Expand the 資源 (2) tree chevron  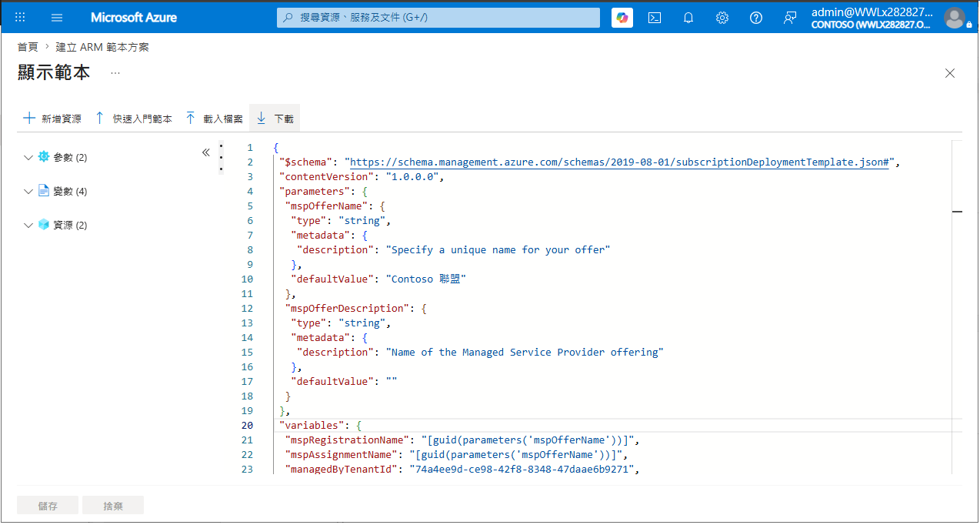tap(28, 226)
